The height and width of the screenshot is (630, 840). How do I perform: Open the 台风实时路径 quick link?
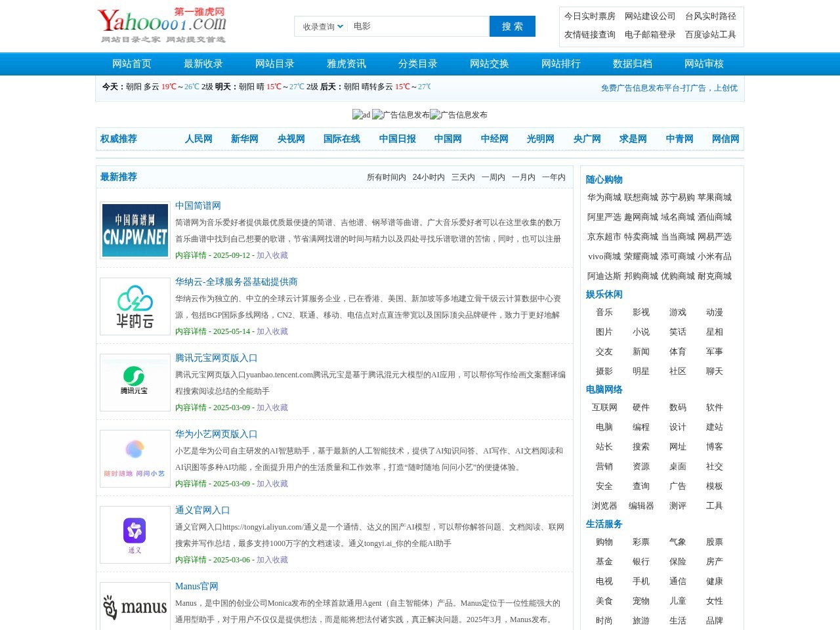[711, 16]
